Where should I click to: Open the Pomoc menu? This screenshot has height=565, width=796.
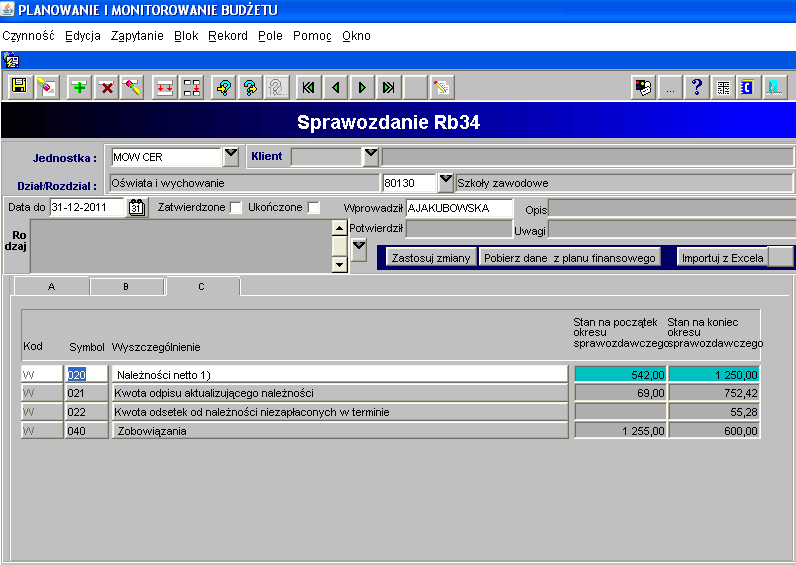(x=312, y=36)
